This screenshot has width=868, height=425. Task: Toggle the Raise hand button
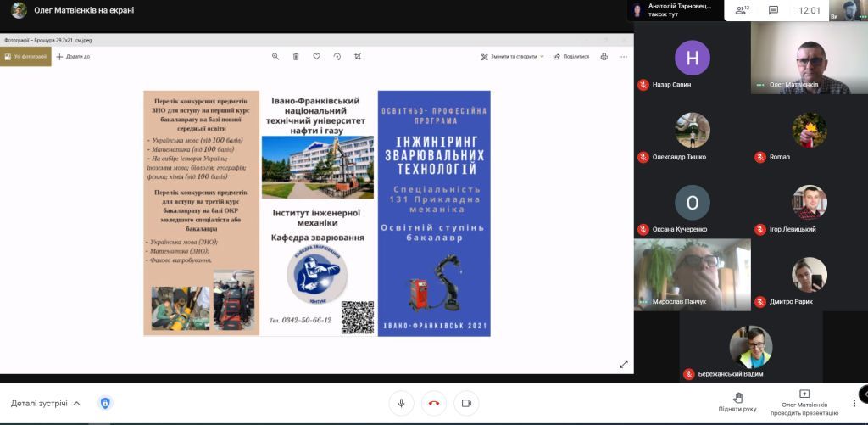point(737,403)
